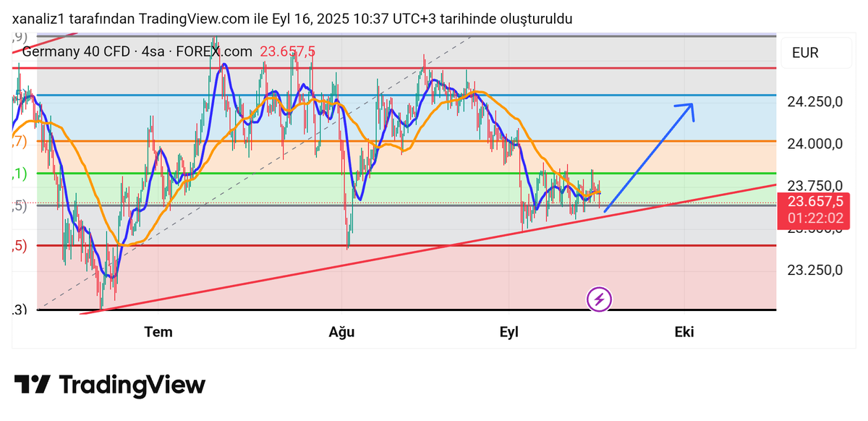Click the purple lightning bolt icon on the chart
868x421 pixels.
[598, 299]
